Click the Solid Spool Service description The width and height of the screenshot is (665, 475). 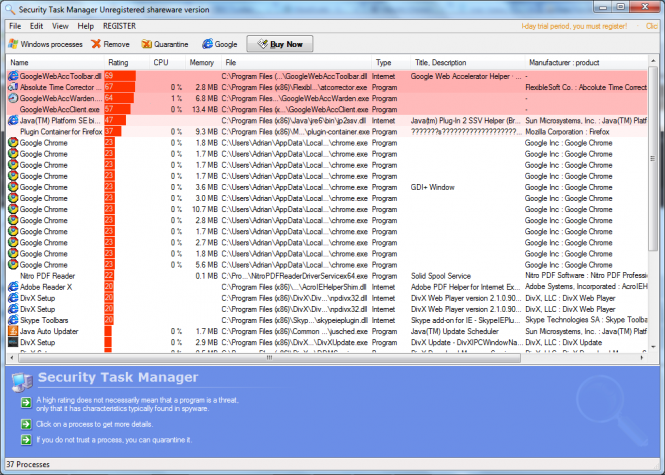pos(441,276)
